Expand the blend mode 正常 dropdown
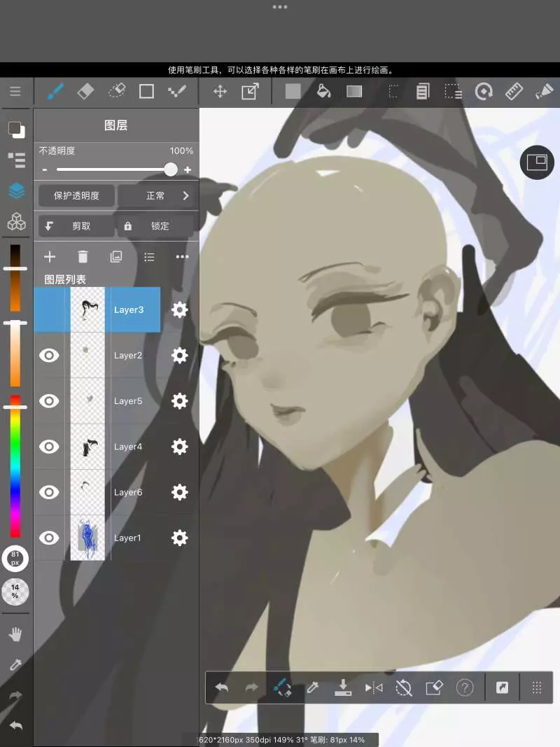Viewport: 560px width, 747px height. click(x=157, y=196)
